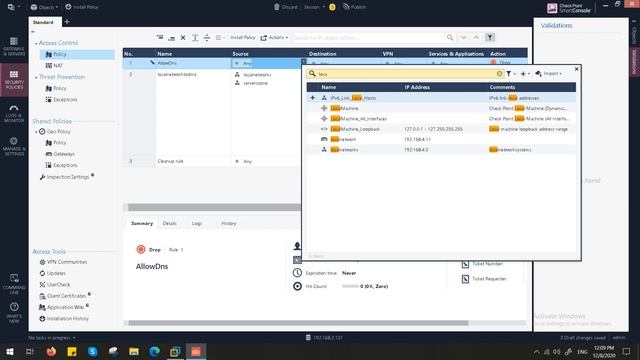Open the Import dropdown in picker
This screenshot has height=360, width=640.
coord(549,74)
